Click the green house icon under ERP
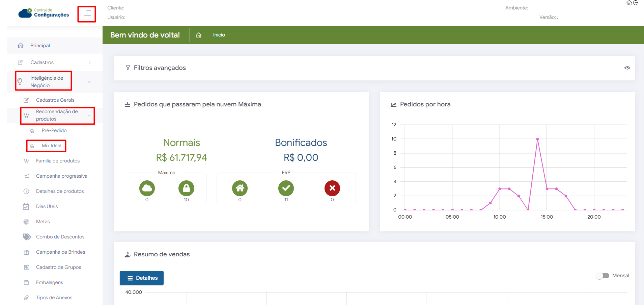This screenshot has width=644, height=305. click(x=240, y=188)
